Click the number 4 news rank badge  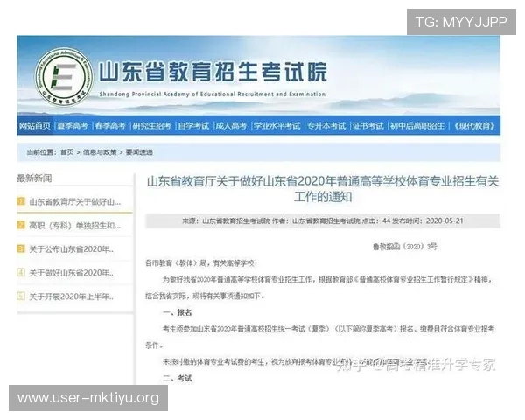tap(21, 272)
